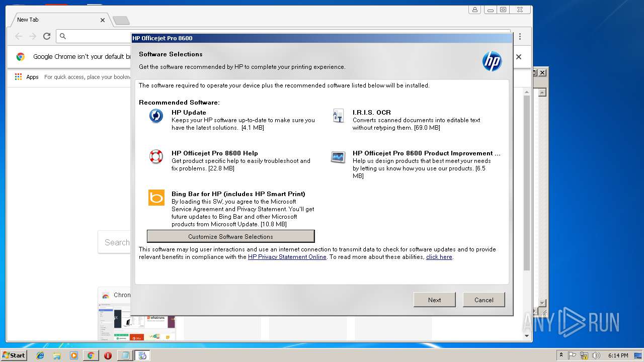644x362 pixels.
Task: Click the Bing Bar orange icon
Action: 156,198
